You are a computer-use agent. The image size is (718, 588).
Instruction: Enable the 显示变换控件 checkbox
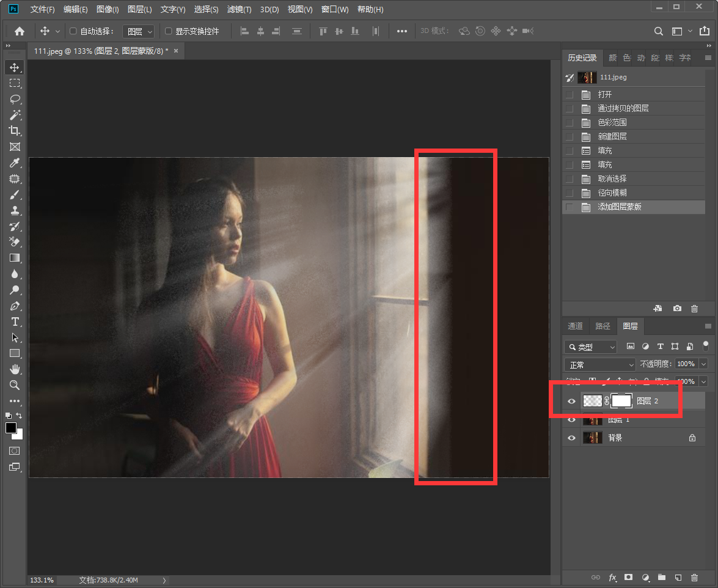coord(168,31)
